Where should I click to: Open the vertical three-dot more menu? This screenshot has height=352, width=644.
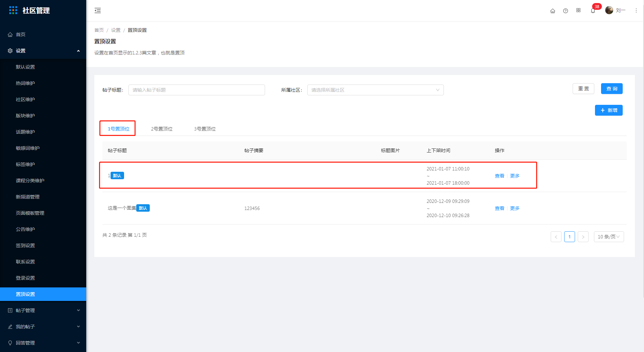coord(636,10)
